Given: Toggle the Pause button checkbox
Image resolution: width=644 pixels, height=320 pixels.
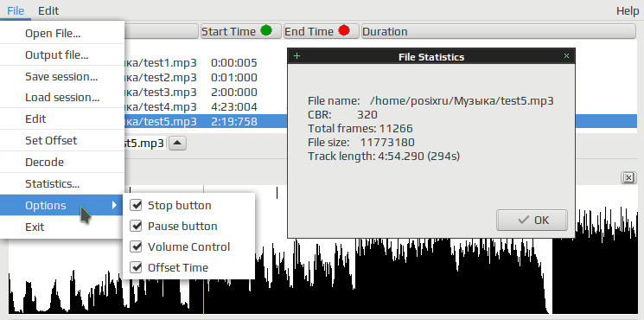Looking at the screenshot, I should pos(136,226).
